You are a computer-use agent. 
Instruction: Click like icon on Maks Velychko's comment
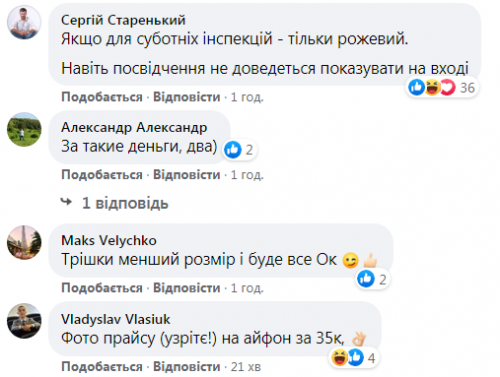coord(366,279)
